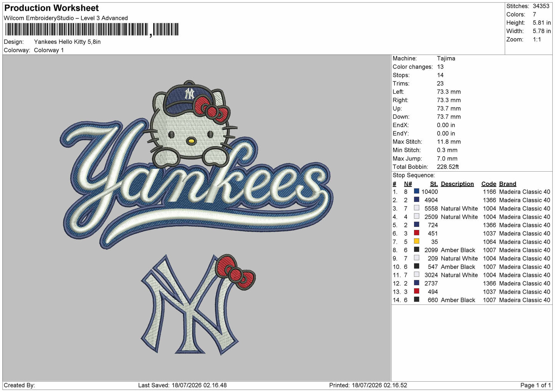
Task: Click the Colors value 7
Action: (534, 15)
